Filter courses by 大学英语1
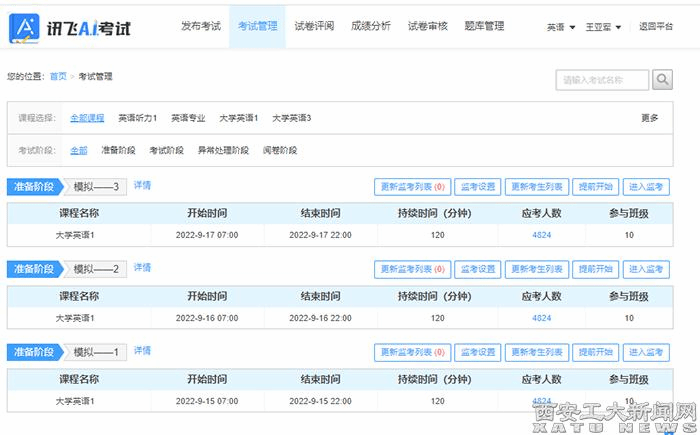700x435 pixels. click(239, 118)
